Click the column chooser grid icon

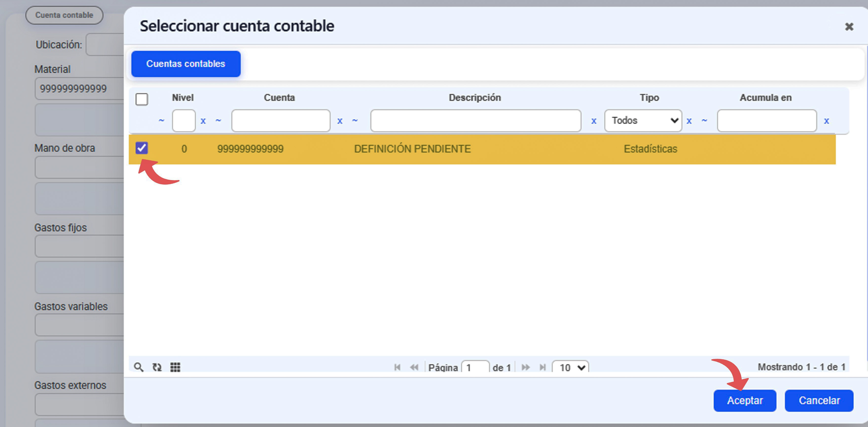pos(175,367)
